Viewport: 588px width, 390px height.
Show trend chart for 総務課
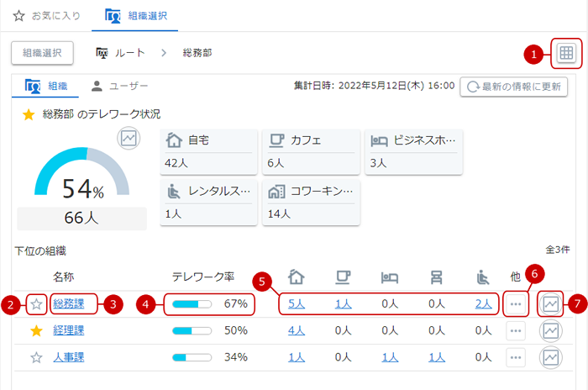coord(550,304)
